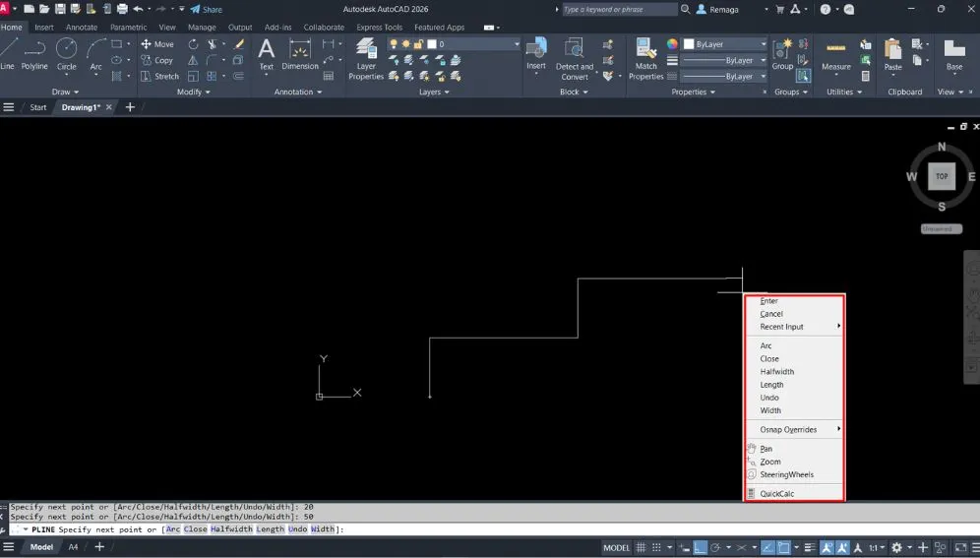The height and width of the screenshot is (558, 980).
Task: Open the ByLayer color dropdown
Action: (726, 44)
